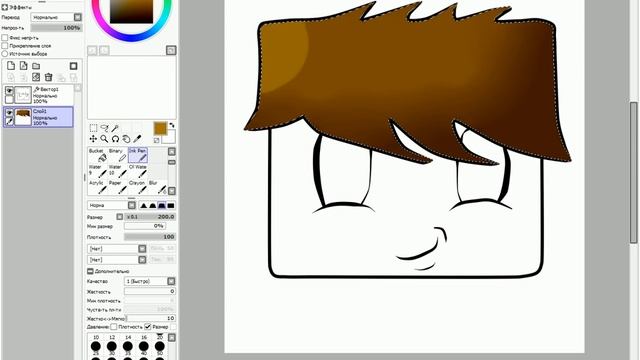The height and width of the screenshot is (360, 640).
Task: Choose the Blur tool
Action: (158, 187)
